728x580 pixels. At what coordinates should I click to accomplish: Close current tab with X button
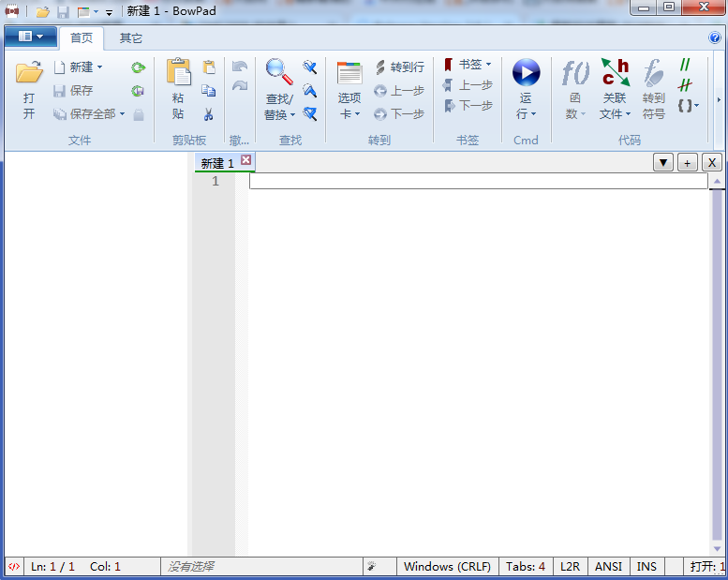point(712,162)
